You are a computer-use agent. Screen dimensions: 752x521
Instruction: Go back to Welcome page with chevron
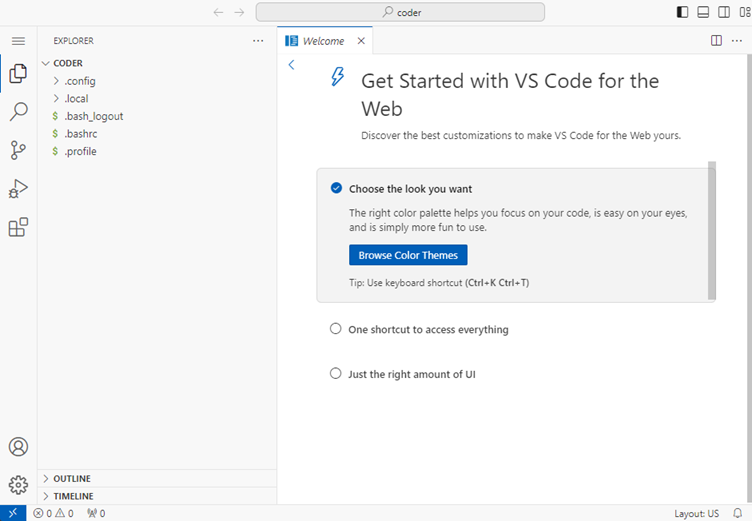coord(291,65)
